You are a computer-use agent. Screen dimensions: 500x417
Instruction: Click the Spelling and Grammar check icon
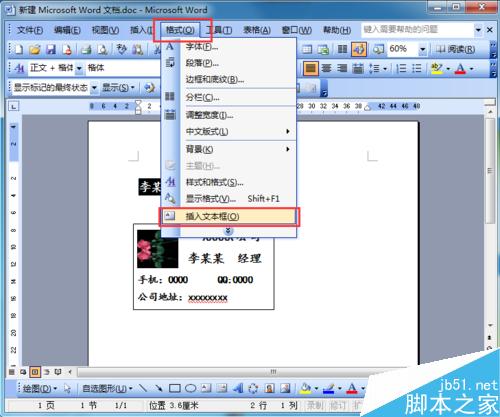pos(122,49)
